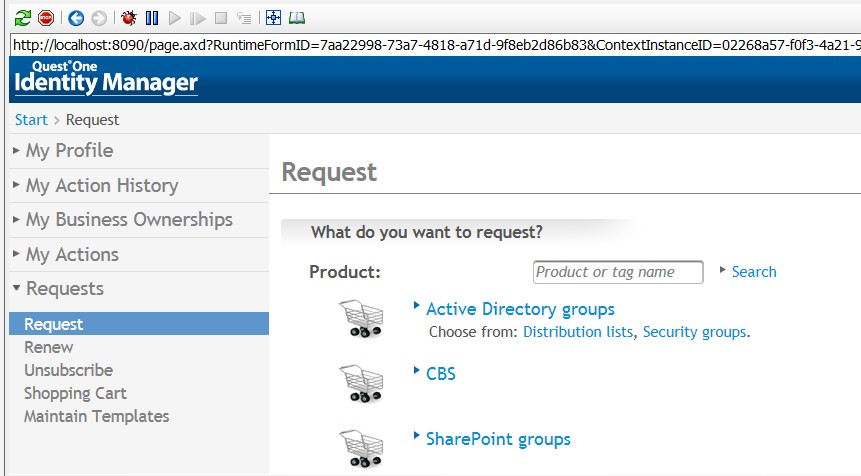
Task: Open the Distribution lists link
Action: (x=578, y=332)
